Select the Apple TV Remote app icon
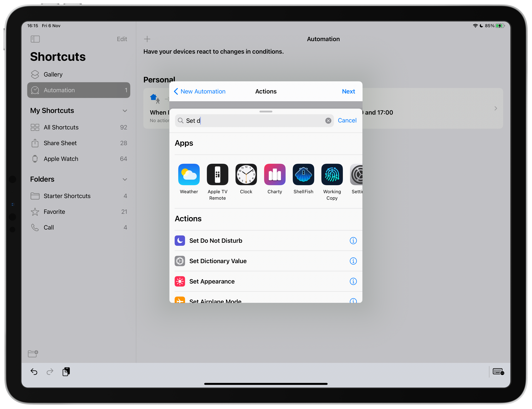Image resolution: width=532 pixels, height=409 pixels. 217,174
